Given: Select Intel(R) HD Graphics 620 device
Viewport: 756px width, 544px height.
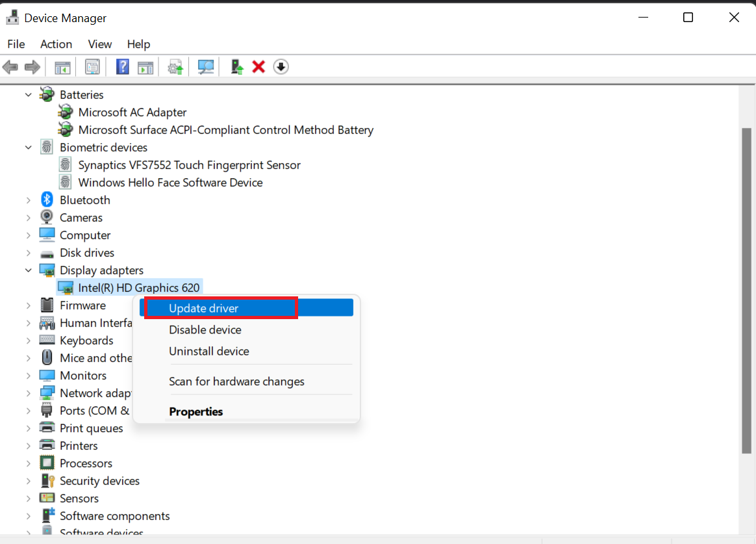Looking at the screenshot, I should pyautogui.click(x=138, y=288).
